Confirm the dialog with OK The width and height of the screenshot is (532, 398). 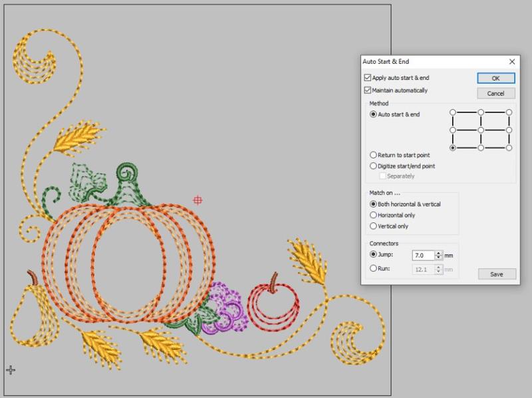tap(495, 78)
